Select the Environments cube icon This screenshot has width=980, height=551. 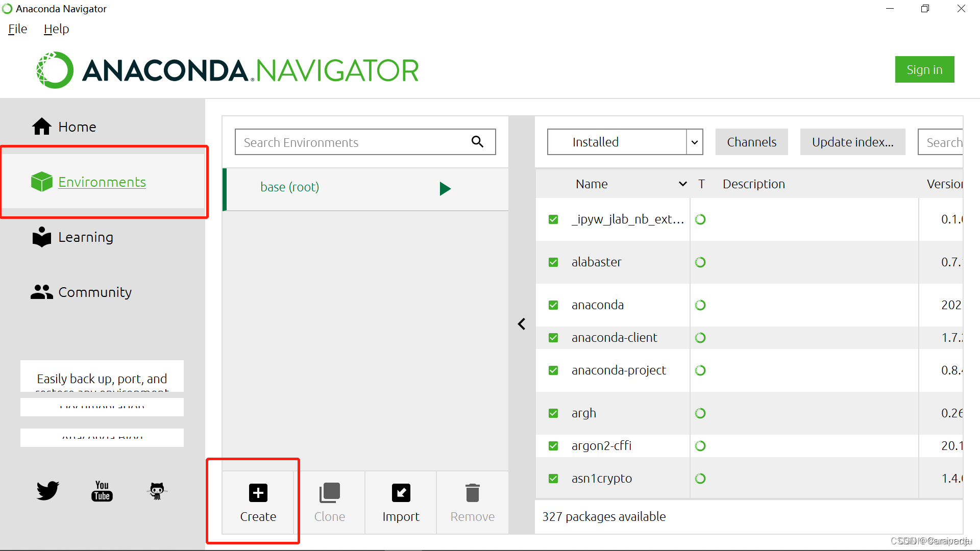click(41, 182)
